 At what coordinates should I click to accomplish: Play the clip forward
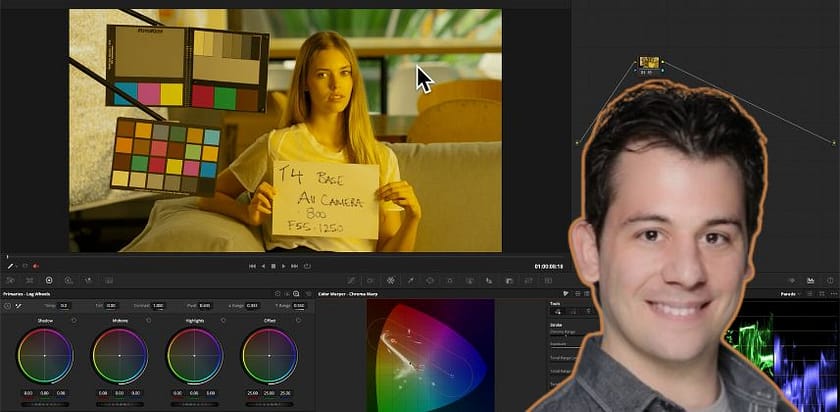pyautogui.click(x=284, y=266)
